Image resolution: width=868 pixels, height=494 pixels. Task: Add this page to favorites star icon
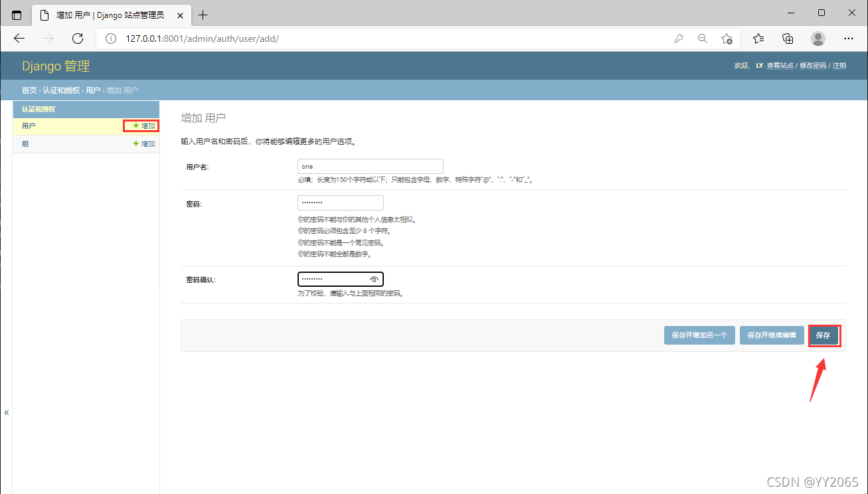tap(727, 39)
